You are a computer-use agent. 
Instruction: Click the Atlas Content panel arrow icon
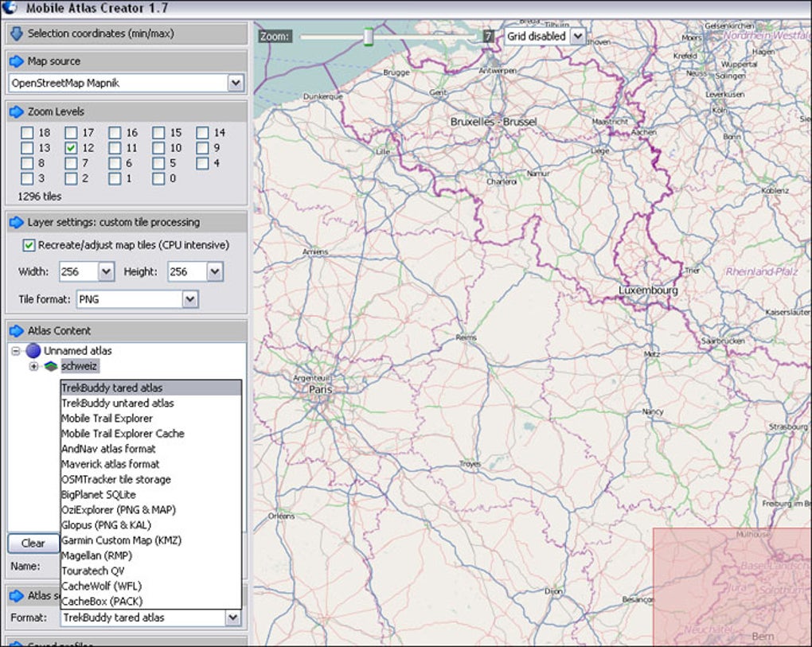[16, 331]
